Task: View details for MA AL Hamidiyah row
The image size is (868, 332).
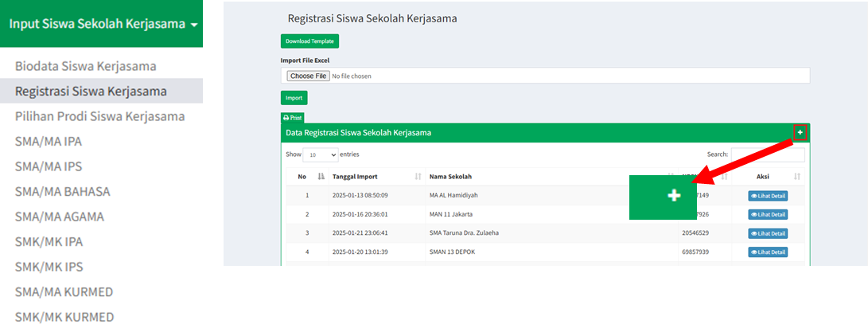Action: [x=768, y=195]
